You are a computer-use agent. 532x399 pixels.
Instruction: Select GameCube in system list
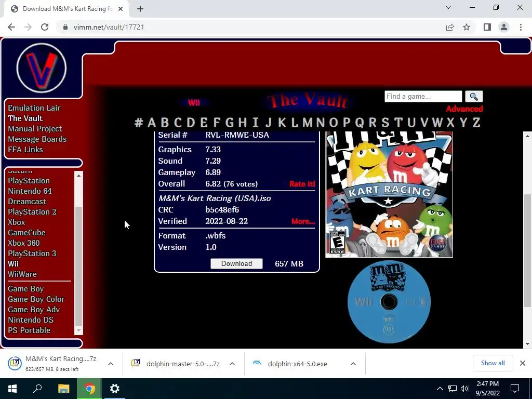click(x=27, y=233)
